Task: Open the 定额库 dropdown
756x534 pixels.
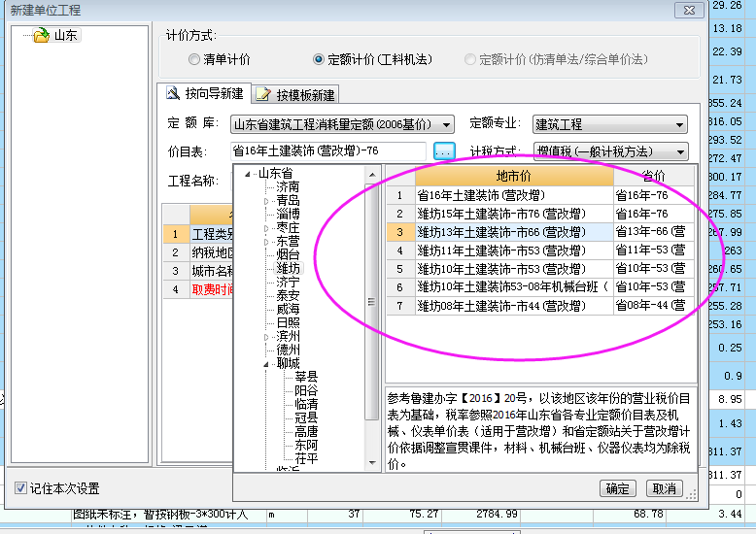Action: coord(446,125)
